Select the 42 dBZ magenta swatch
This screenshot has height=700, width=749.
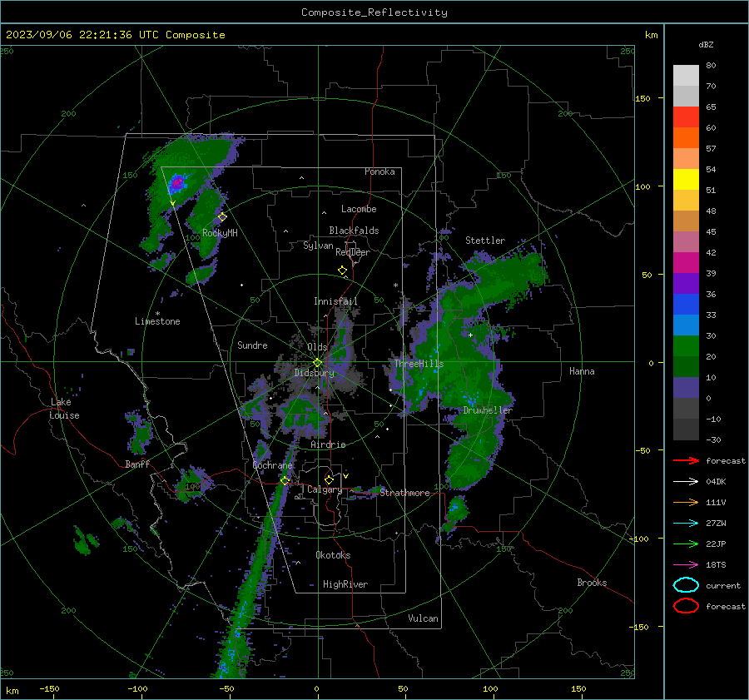(686, 262)
